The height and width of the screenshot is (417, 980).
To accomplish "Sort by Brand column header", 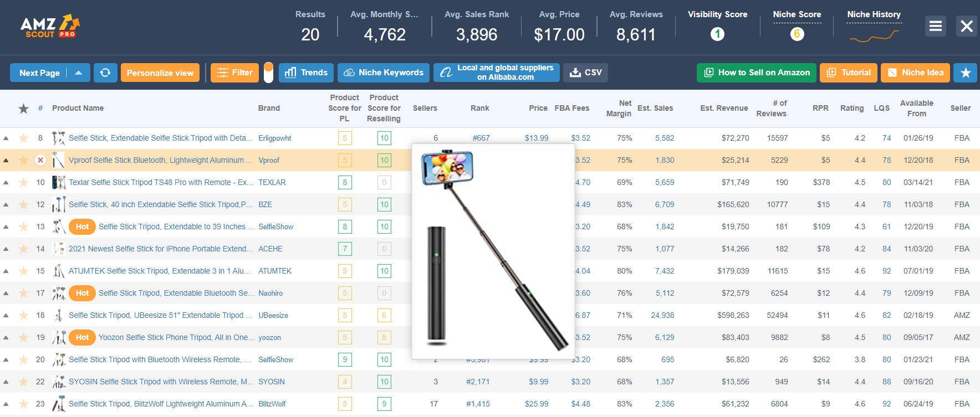I will click(x=269, y=108).
